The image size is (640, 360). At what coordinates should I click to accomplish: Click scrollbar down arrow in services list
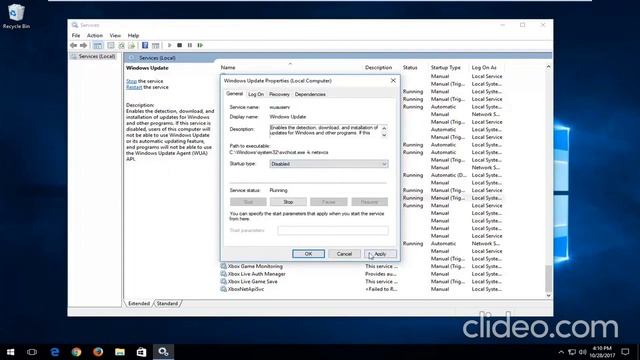point(549,296)
